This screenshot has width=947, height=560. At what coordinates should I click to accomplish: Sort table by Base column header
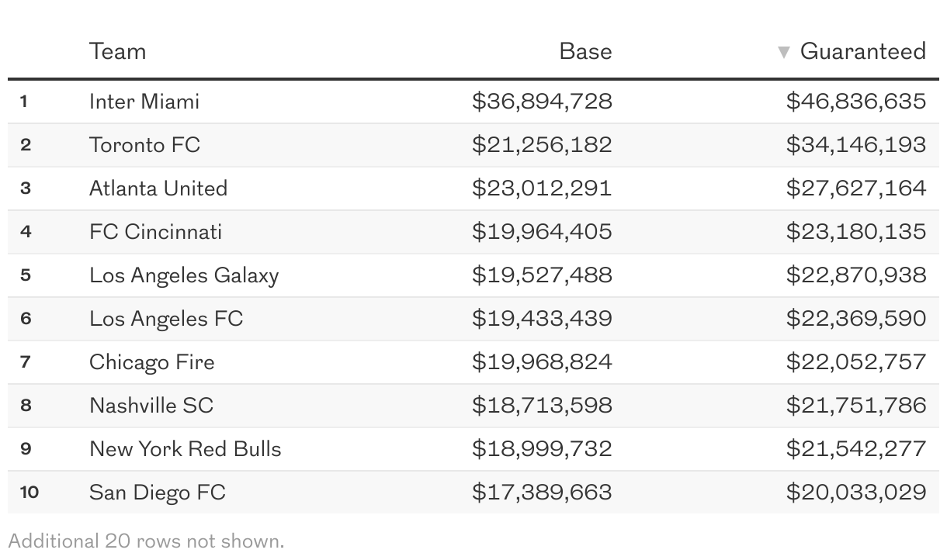coord(585,51)
